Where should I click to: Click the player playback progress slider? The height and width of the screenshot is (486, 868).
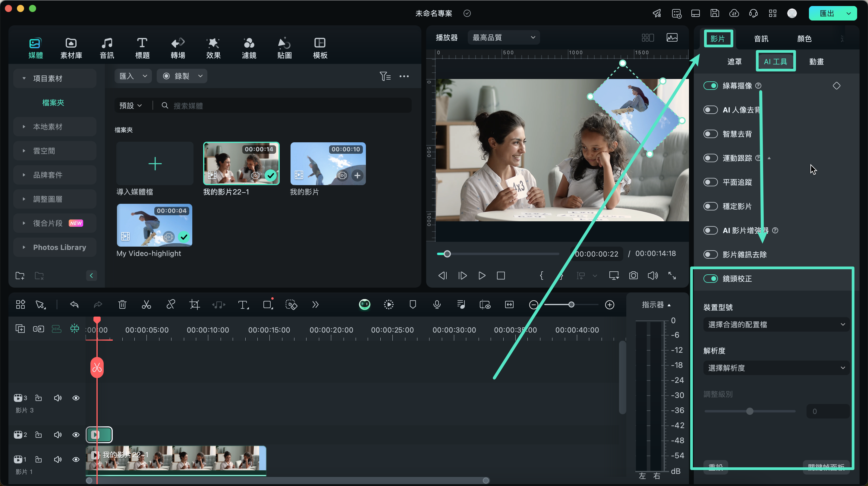(x=498, y=254)
